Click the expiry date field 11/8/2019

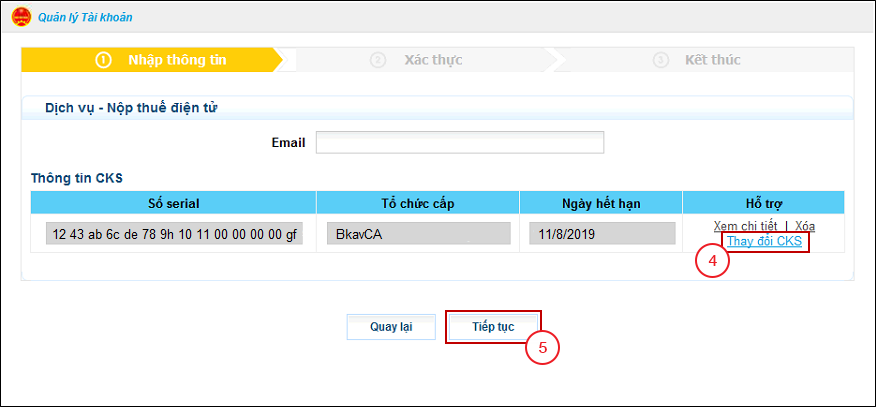click(601, 234)
